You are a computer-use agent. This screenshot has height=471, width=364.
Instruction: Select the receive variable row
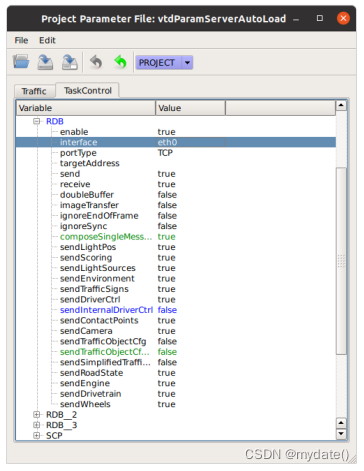(75, 184)
